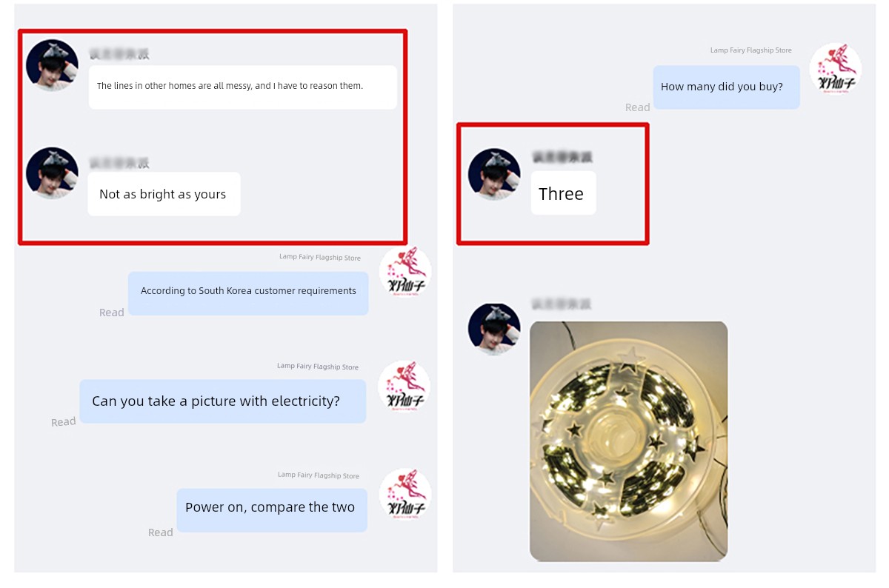Open the fairy light string photo
The image size is (889, 588).
[629, 441]
